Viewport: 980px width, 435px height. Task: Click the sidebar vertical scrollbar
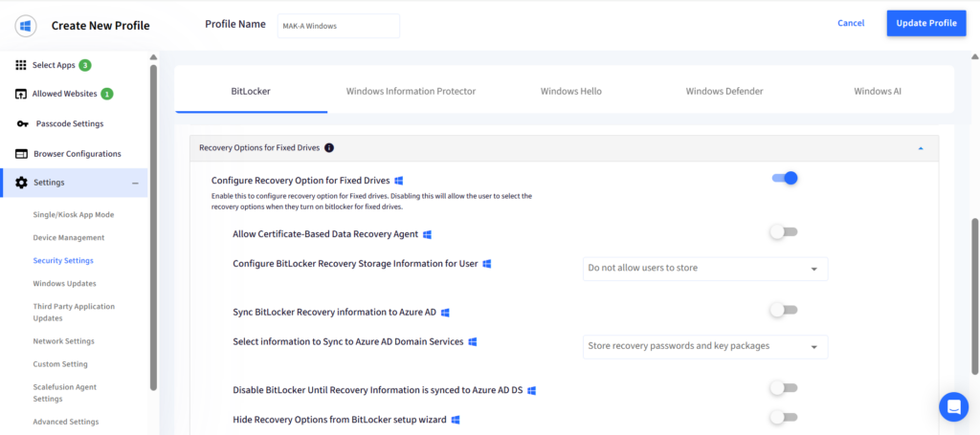tap(153, 228)
